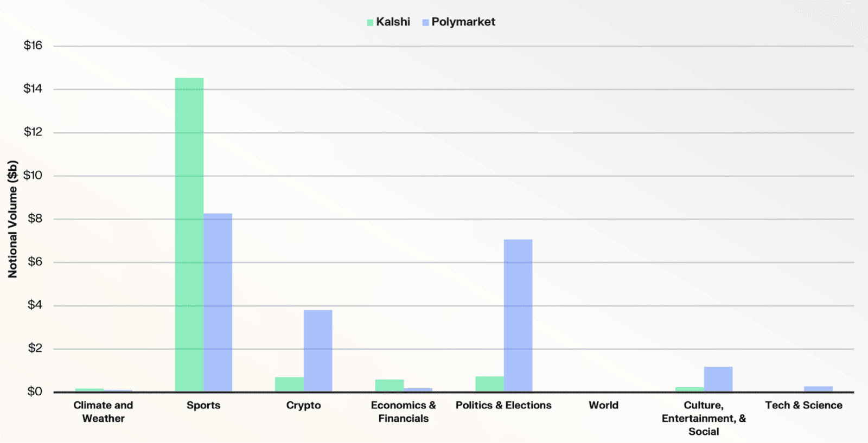Screen dimensions: 868x443
Task: Click the World category axis label
Action: coord(603,405)
